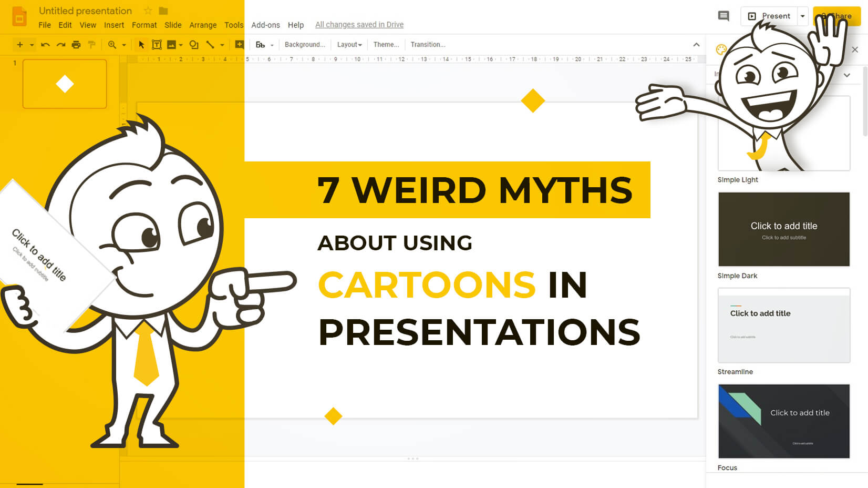Viewport: 868px width, 488px height.
Task: Open the Format menu
Action: click(144, 25)
